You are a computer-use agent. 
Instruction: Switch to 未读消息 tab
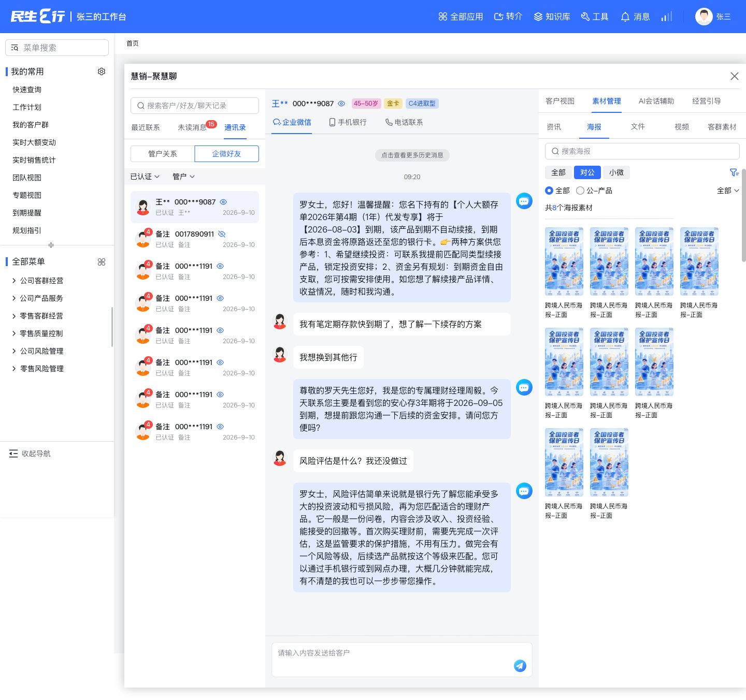[192, 127]
